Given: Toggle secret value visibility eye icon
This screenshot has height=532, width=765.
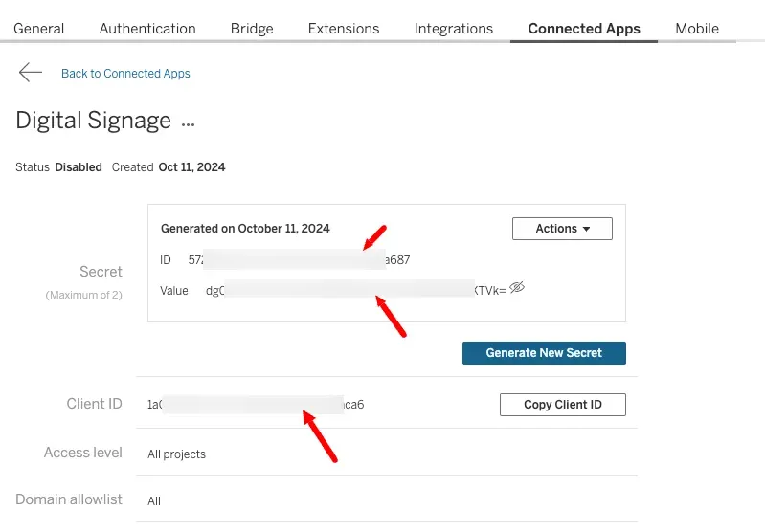Looking at the screenshot, I should [517, 287].
